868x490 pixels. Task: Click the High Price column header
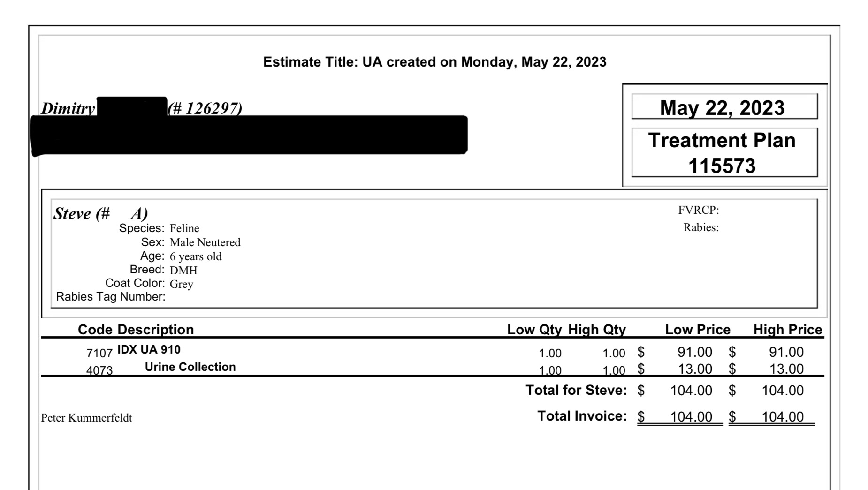tap(787, 330)
